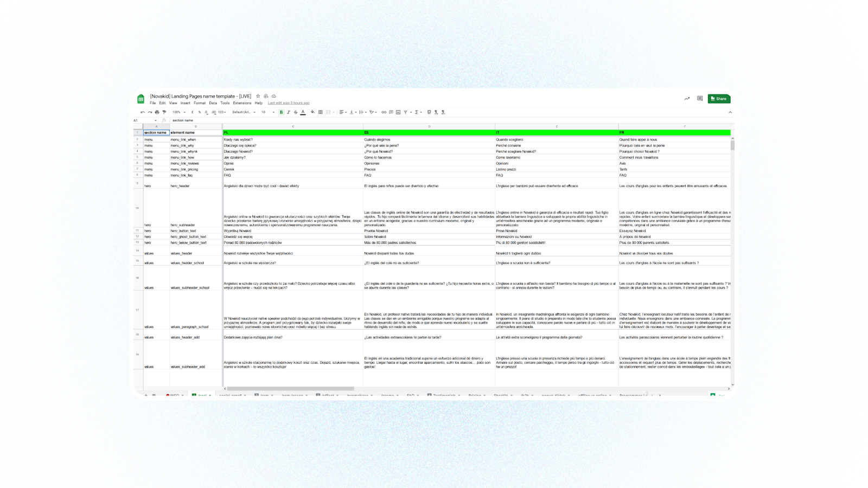Click the right-to-left text direction icon

point(443,112)
